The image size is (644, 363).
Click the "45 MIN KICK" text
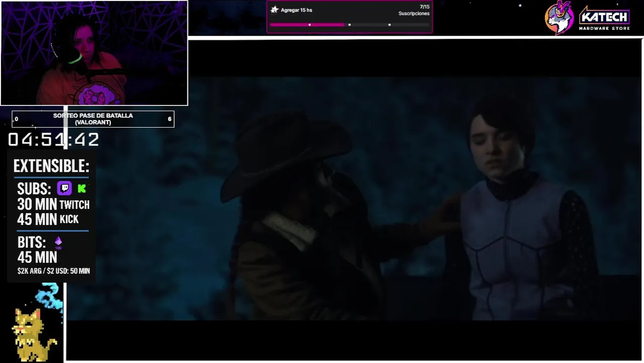click(x=48, y=219)
